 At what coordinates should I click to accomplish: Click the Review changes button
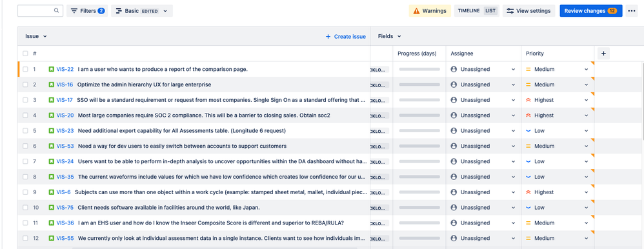click(590, 11)
